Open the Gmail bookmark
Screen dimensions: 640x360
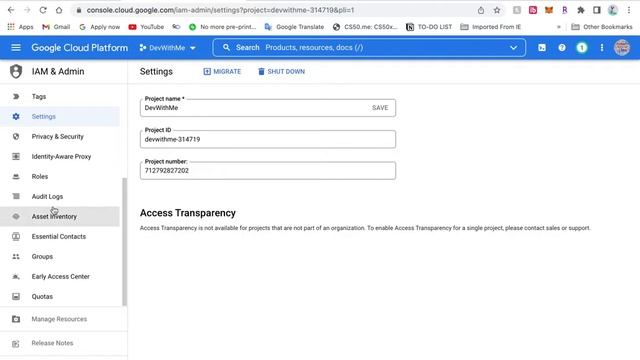coord(56,27)
